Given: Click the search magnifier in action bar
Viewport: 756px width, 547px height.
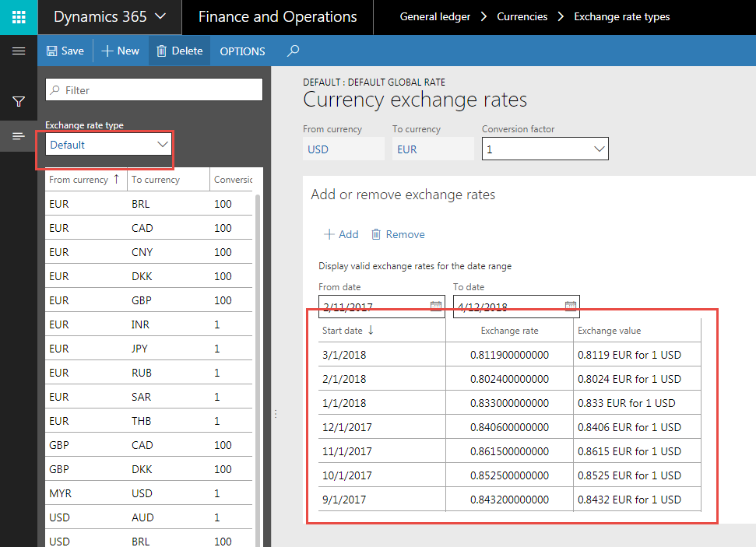Looking at the screenshot, I should (293, 51).
